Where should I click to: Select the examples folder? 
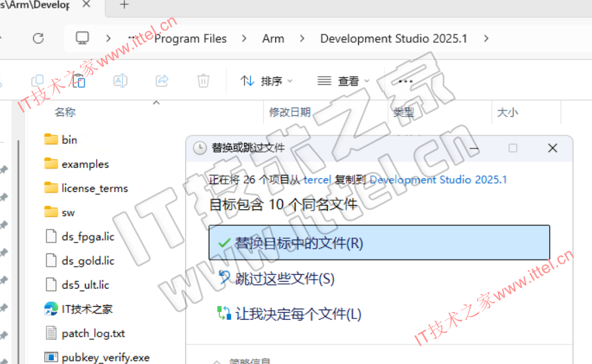[x=84, y=164]
